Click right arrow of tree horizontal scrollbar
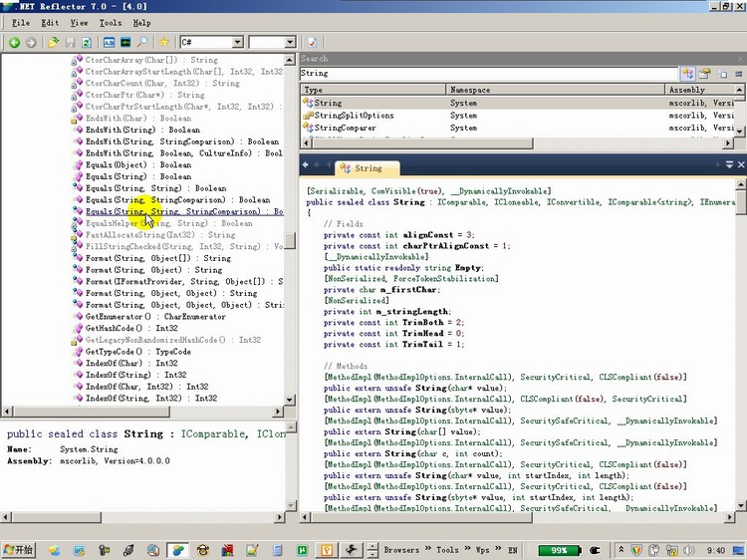This screenshot has width=747, height=560. [x=279, y=411]
